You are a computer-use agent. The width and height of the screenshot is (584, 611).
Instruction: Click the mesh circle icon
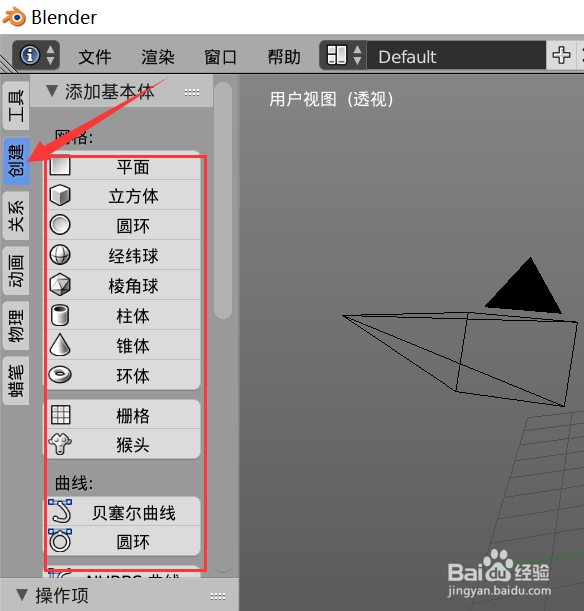60,225
